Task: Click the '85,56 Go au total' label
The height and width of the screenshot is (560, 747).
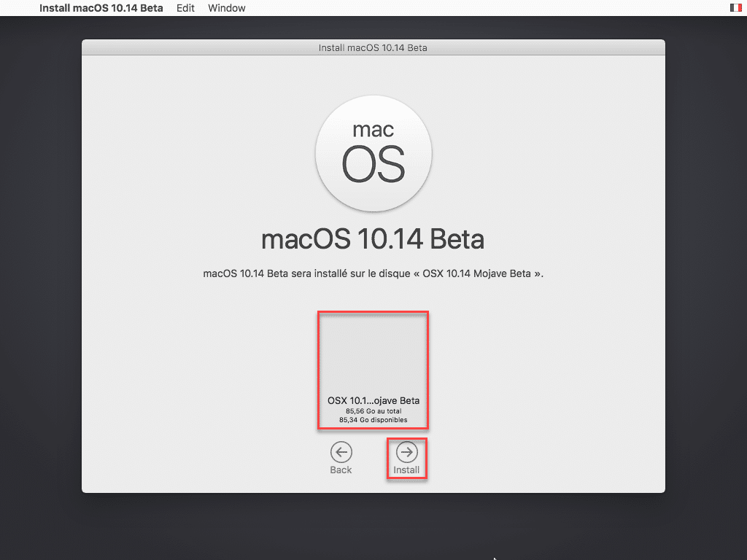Action: tap(373, 411)
